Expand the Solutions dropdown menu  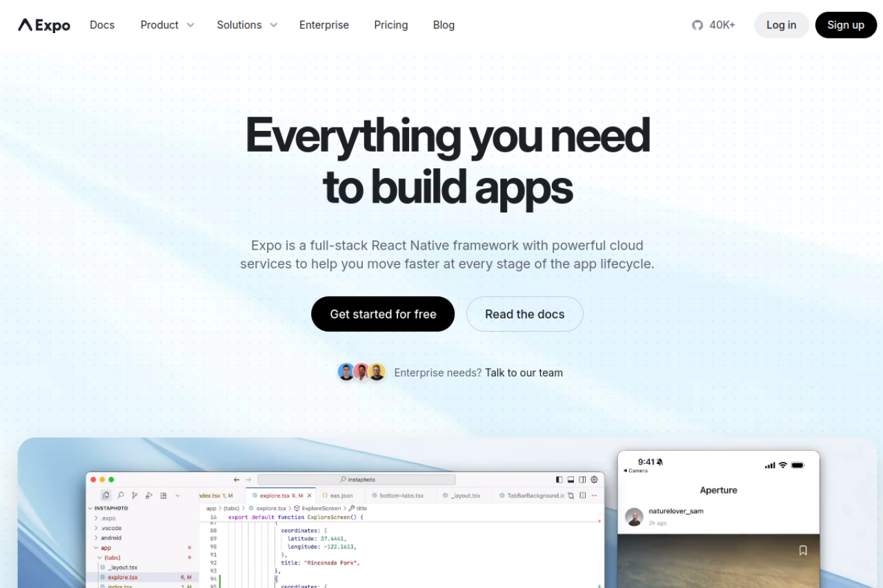point(246,25)
